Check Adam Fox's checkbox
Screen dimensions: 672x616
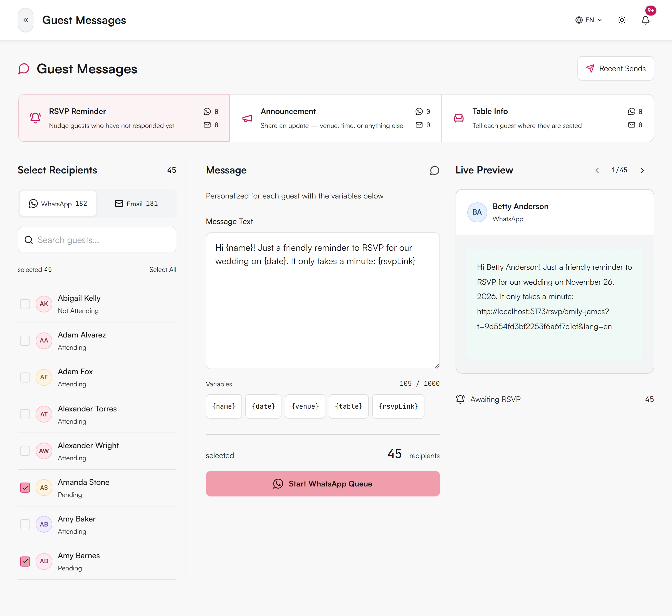click(25, 377)
